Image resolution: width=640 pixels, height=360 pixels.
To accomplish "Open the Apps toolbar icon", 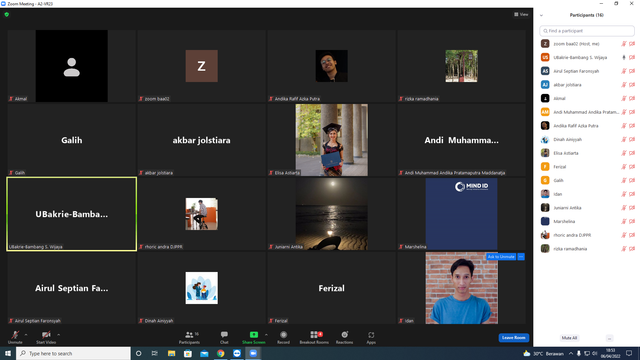I will tap(371, 335).
